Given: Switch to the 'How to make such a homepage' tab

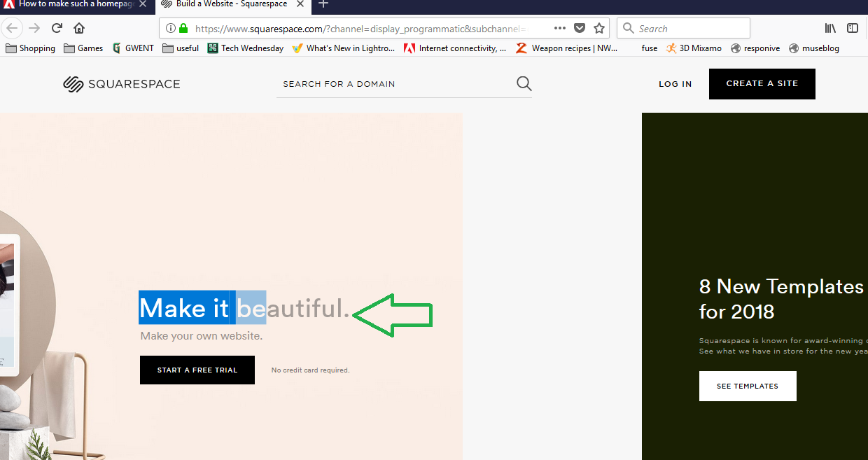Looking at the screenshot, I should click(x=76, y=4).
